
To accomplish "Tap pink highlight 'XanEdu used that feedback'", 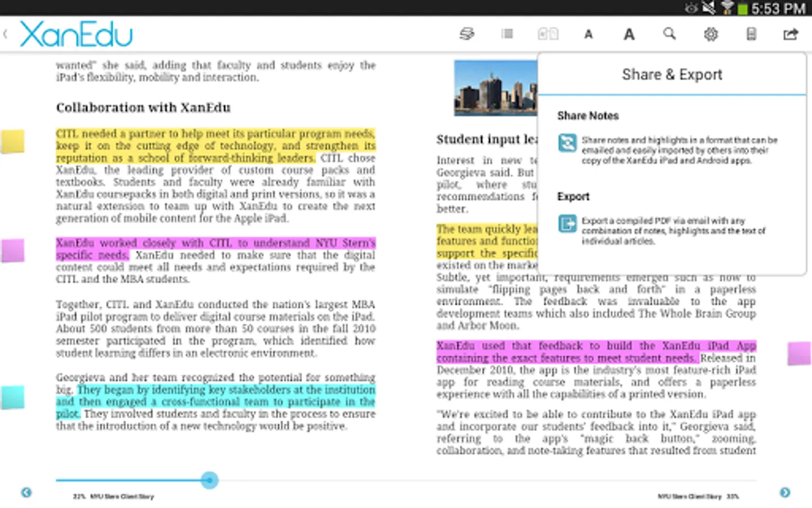I will pyautogui.click(x=596, y=352).
